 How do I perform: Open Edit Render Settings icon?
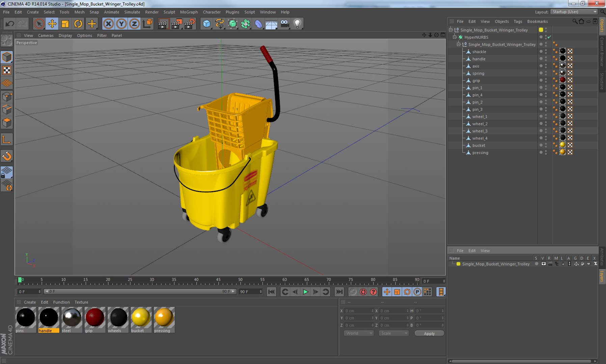pyautogui.click(x=190, y=24)
